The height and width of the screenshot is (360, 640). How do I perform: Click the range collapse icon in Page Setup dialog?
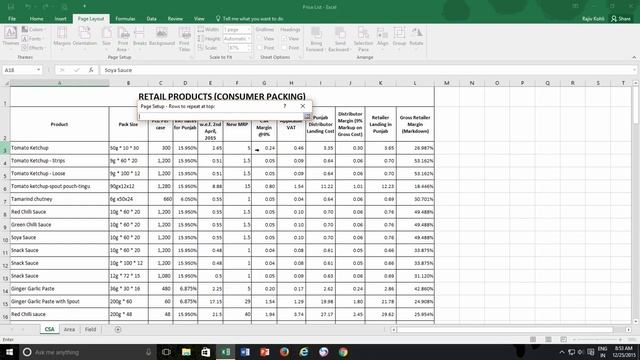(x=307, y=116)
